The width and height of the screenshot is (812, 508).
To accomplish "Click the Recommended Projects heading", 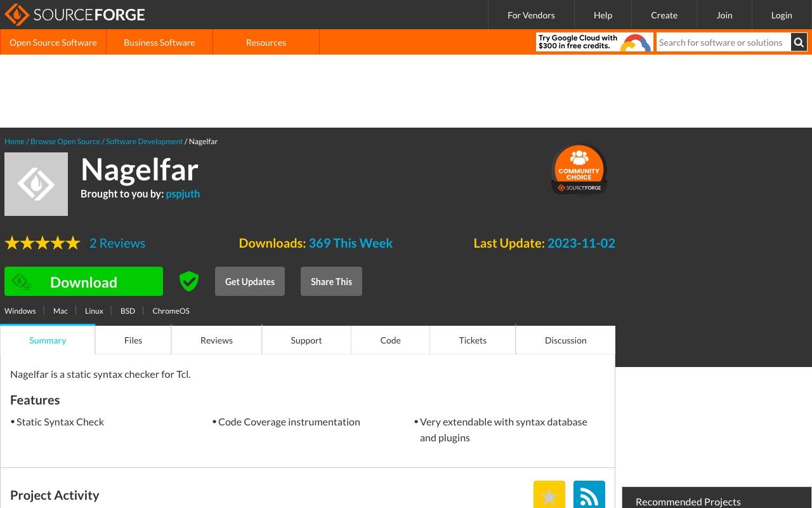I will click(x=688, y=502).
